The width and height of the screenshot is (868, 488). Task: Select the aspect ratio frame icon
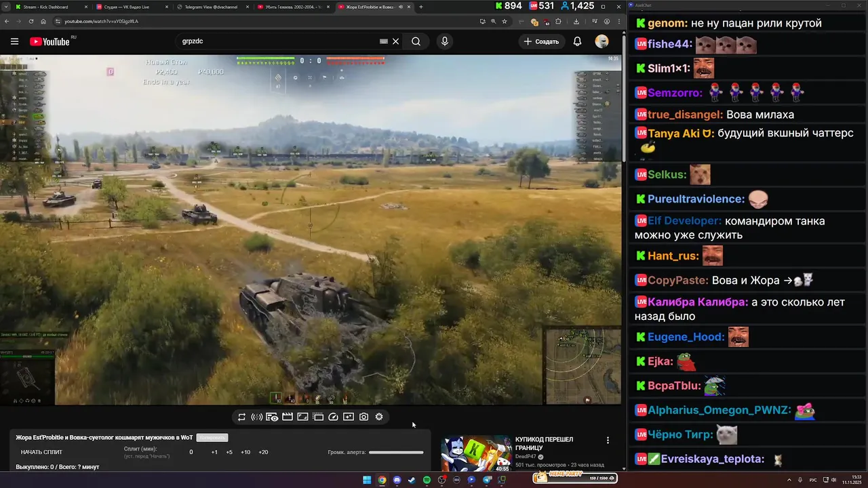302,417
